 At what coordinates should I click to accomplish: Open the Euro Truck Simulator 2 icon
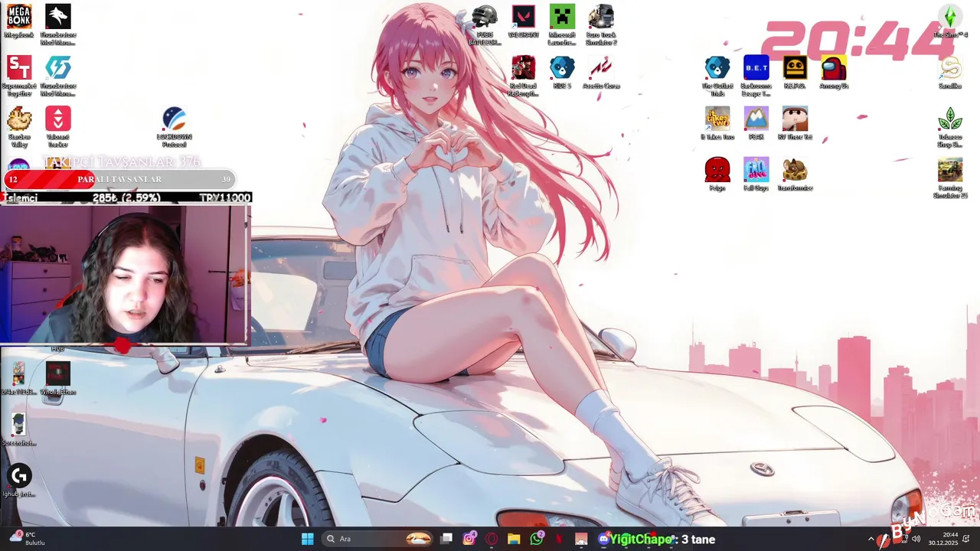(x=601, y=23)
